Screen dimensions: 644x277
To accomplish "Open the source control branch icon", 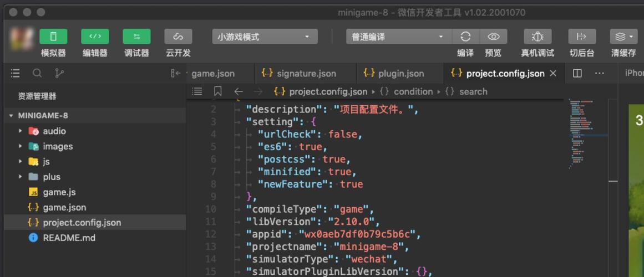I will 59,74.
